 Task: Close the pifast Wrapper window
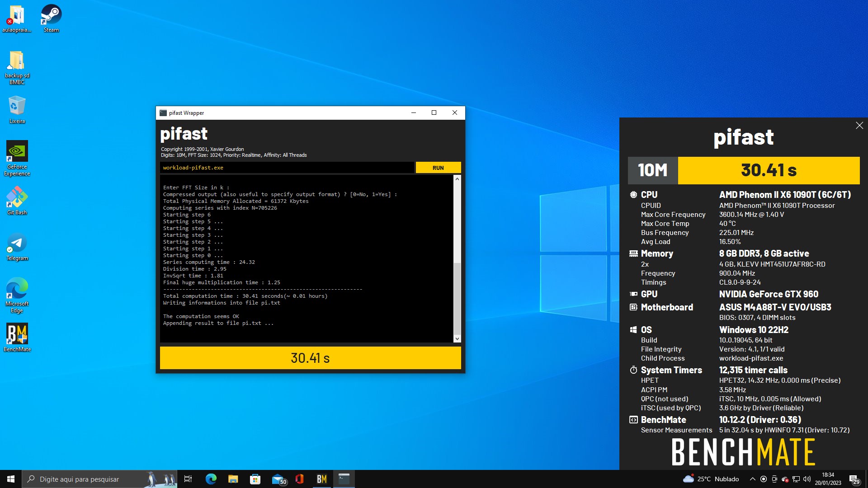pyautogui.click(x=455, y=113)
